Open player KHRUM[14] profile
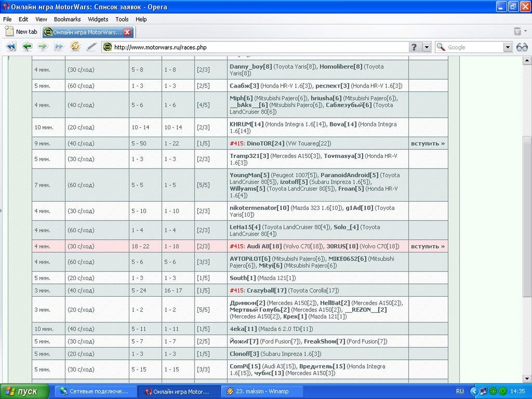Screen dimensions: 532x399 (247, 124)
